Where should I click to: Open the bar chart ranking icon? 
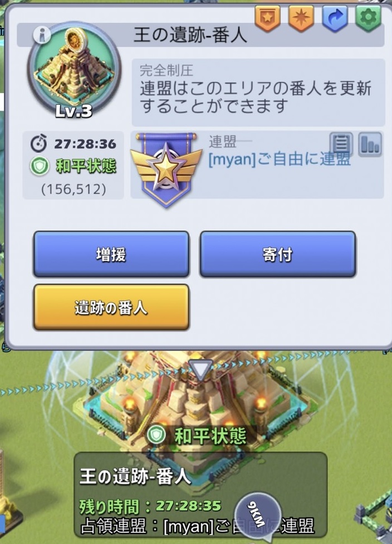click(x=370, y=144)
